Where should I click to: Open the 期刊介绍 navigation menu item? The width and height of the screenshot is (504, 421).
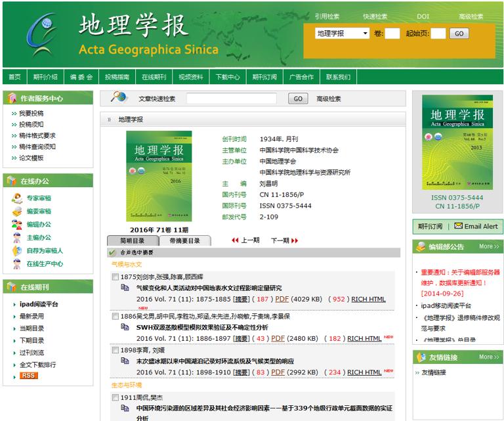[45, 77]
